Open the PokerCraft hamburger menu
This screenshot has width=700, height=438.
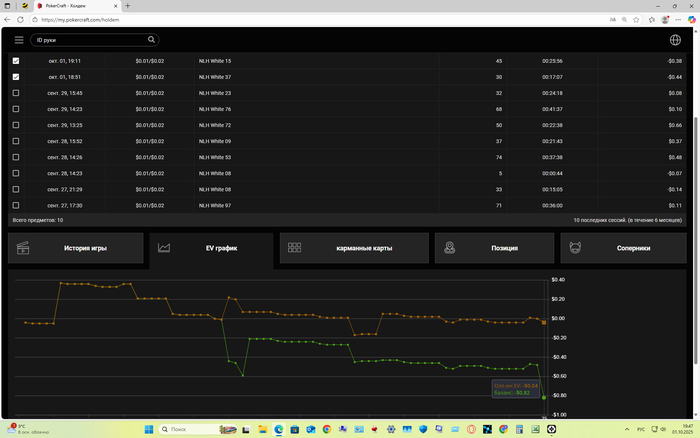pos(19,40)
